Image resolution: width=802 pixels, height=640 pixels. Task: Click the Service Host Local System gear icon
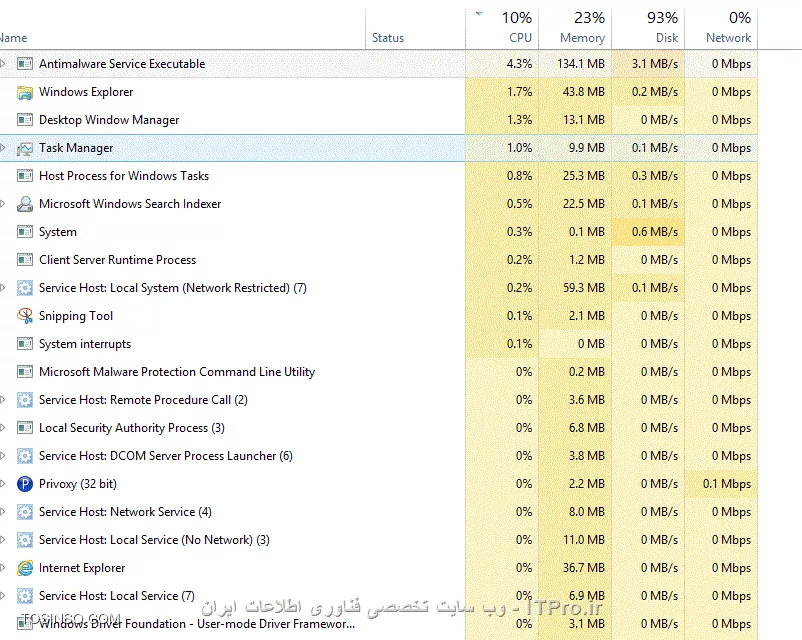[x=25, y=288]
